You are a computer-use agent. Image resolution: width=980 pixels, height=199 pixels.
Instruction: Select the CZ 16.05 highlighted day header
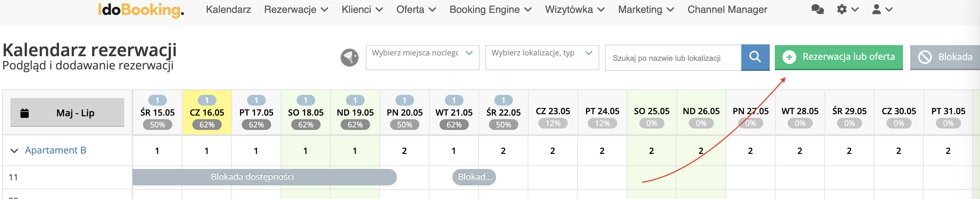click(x=207, y=113)
